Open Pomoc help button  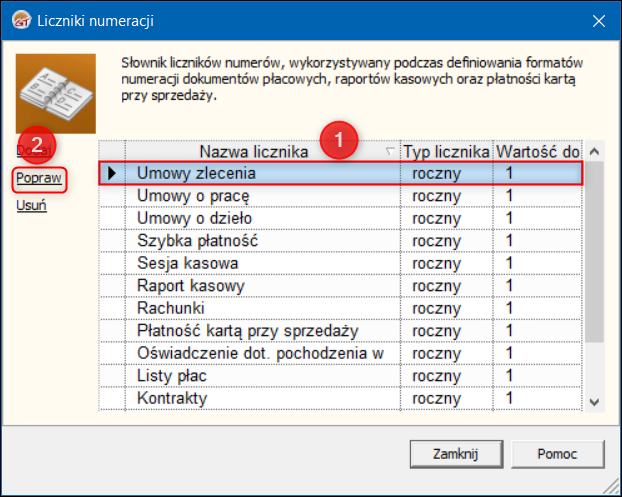coord(557,453)
